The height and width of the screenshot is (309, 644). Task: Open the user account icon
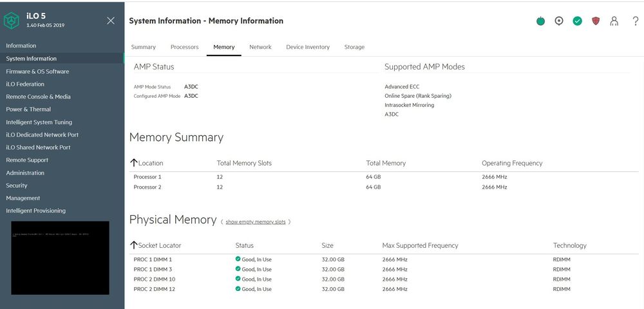tap(614, 21)
